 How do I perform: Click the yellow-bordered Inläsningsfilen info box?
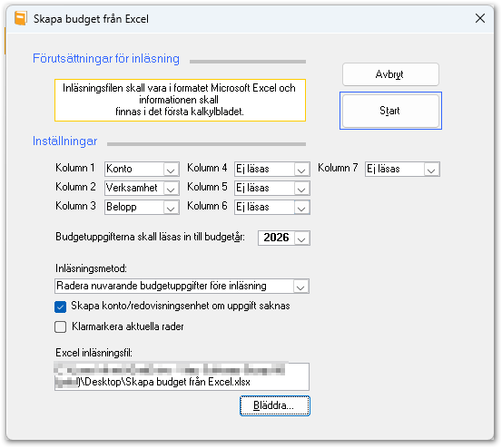[180, 100]
